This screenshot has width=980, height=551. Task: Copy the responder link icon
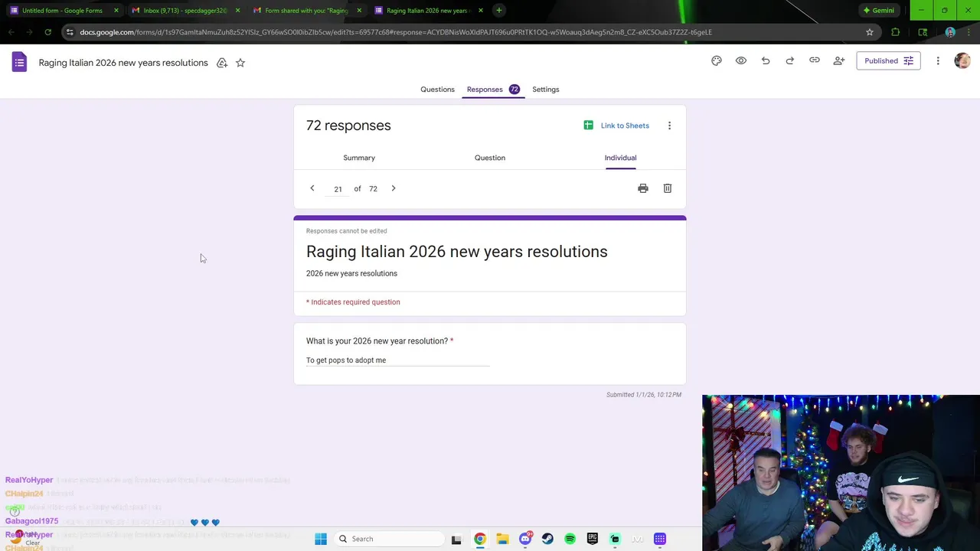point(815,61)
